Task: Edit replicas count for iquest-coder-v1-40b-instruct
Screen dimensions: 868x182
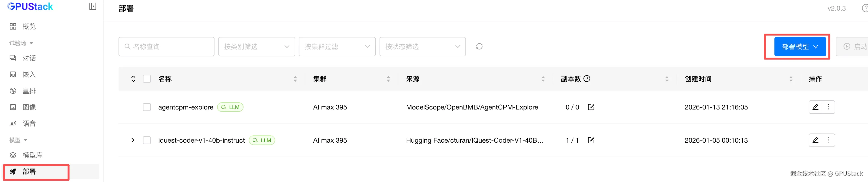Action: click(x=591, y=140)
